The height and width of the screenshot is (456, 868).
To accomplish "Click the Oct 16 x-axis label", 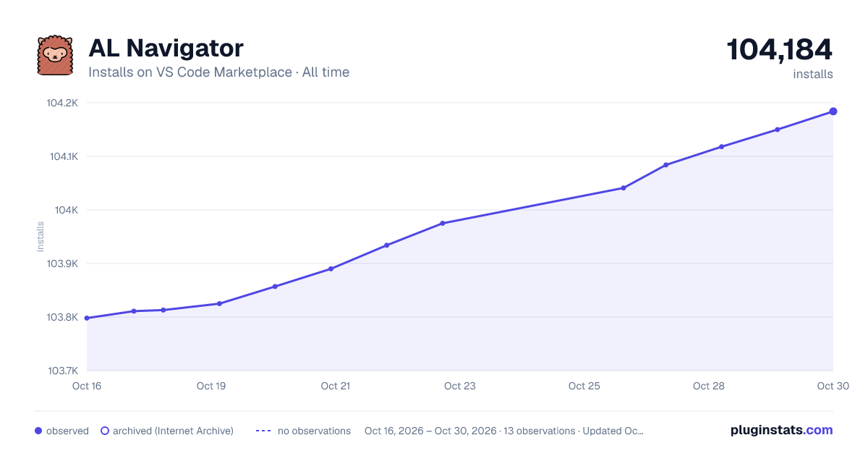I will pyautogui.click(x=87, y=386).
